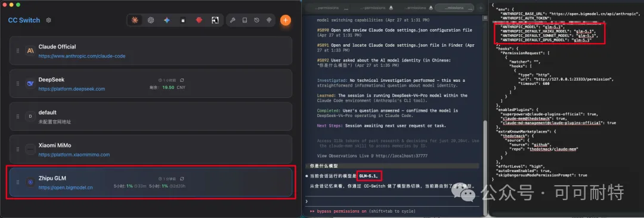The height and width of the screenshot is (218, 644).
Task: Click the "effortLevel": "high" line
Action: coord(521,167)
